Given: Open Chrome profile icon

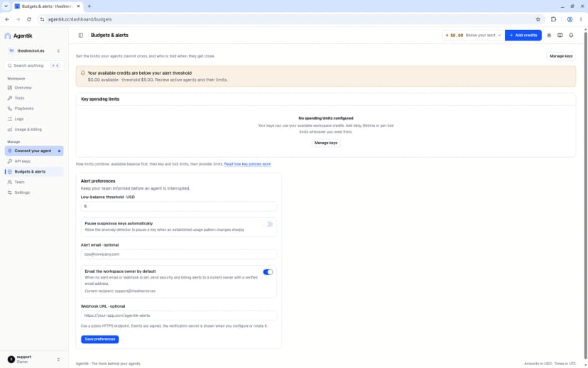Looking at the screenshot, I should tap(570, 19).
